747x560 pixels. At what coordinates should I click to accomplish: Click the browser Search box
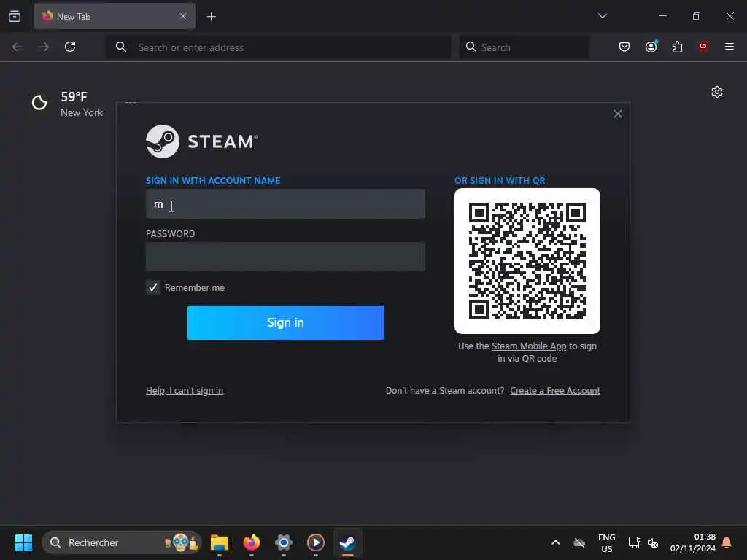[524, 47]
